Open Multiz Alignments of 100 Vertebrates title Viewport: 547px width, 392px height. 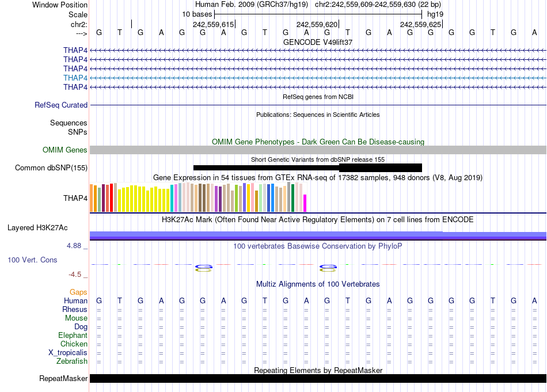pyautogui.click(x=318, y=284)
